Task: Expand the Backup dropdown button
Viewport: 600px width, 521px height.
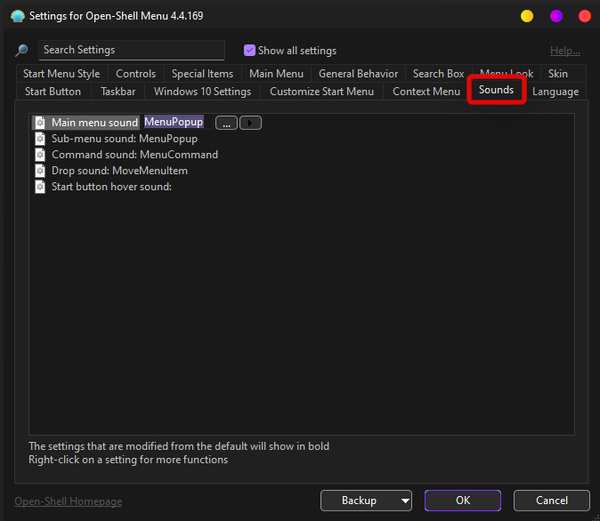Action: click(x=366, y=500)
